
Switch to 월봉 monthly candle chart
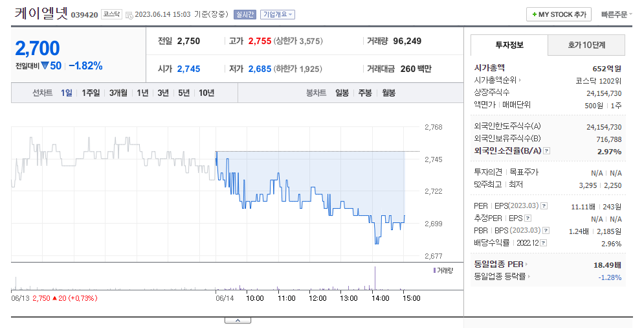click(388, 93)
